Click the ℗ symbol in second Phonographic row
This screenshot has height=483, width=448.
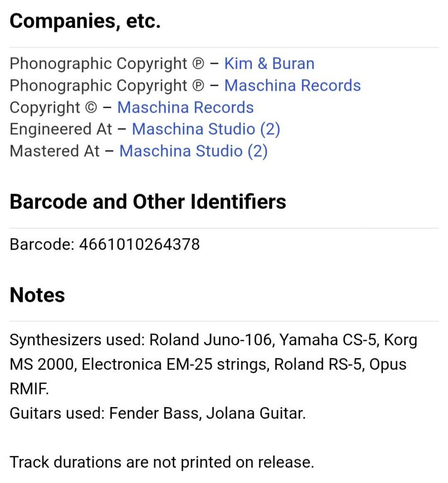(197, 86)
